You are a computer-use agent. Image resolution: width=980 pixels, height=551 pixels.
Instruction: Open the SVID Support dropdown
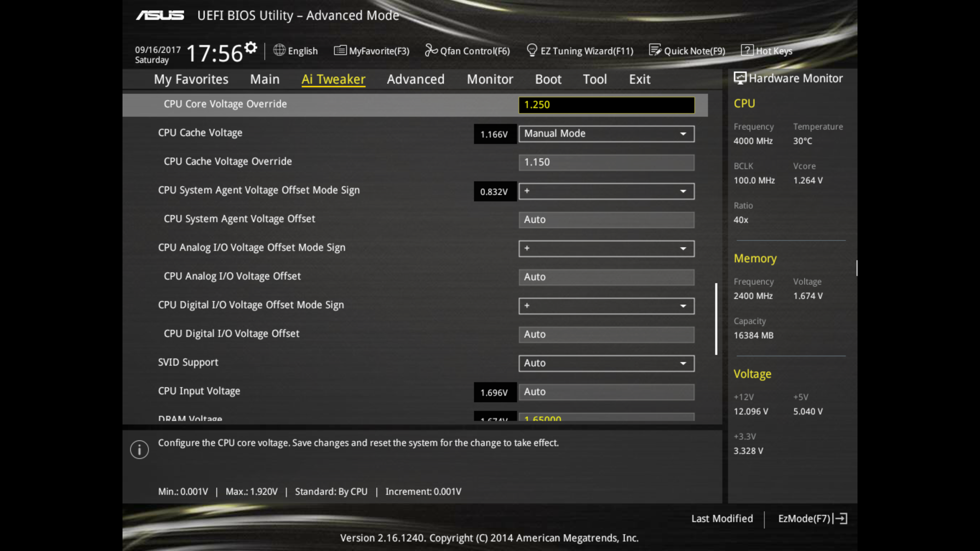coord(606,363)
